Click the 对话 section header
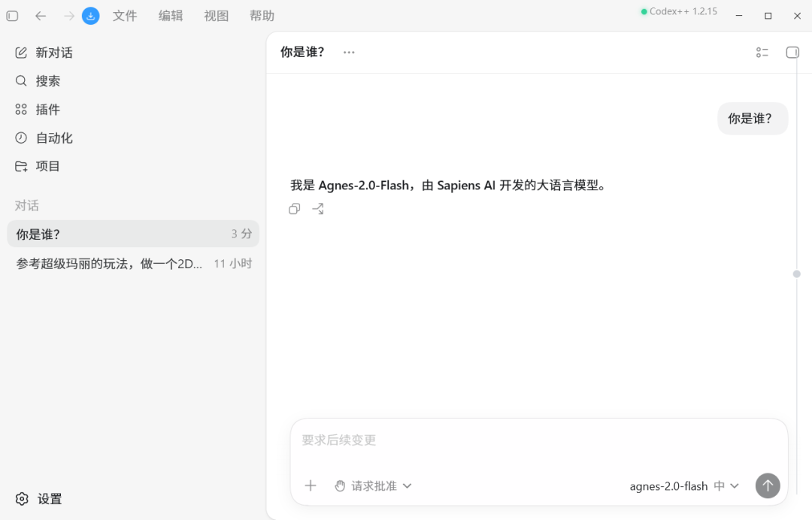Viewport: 812px width, 520px height. tap(27, 206)
